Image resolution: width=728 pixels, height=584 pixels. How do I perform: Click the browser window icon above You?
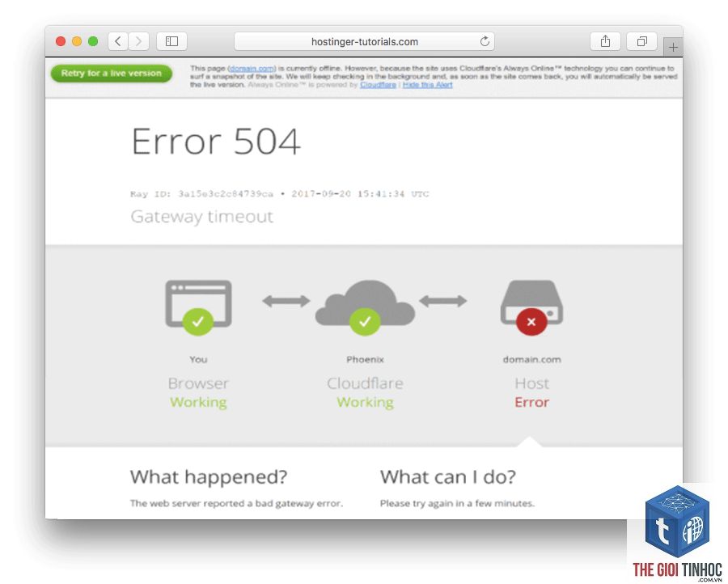[198, 303]
